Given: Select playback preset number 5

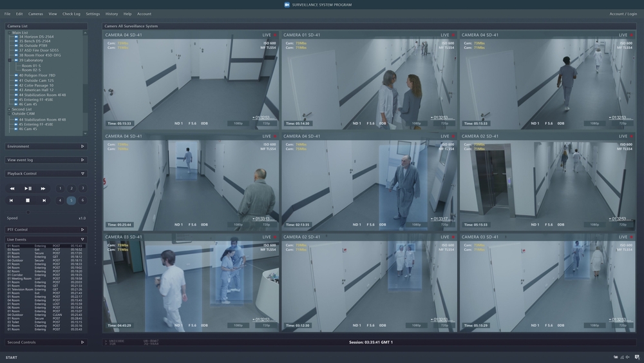Looking at the screenshot, I should pyautogui.click(x=71, y=201).
